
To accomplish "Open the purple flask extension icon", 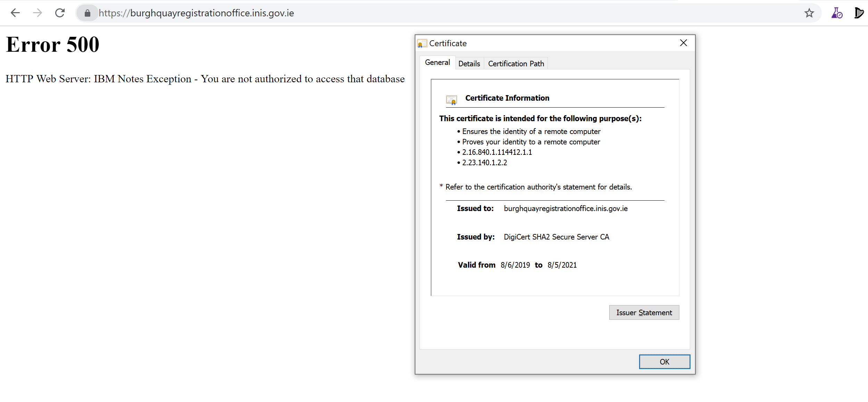I will coord(837,13).
